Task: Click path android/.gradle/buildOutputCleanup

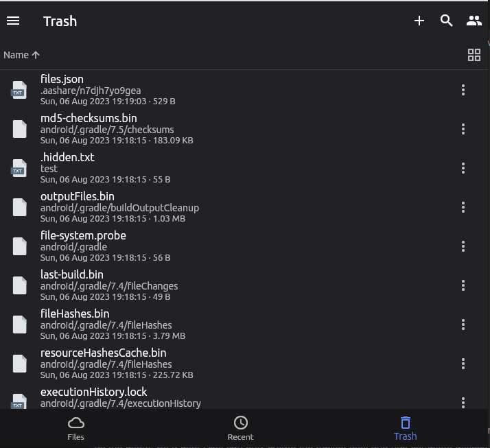Action: pos(119,208)
